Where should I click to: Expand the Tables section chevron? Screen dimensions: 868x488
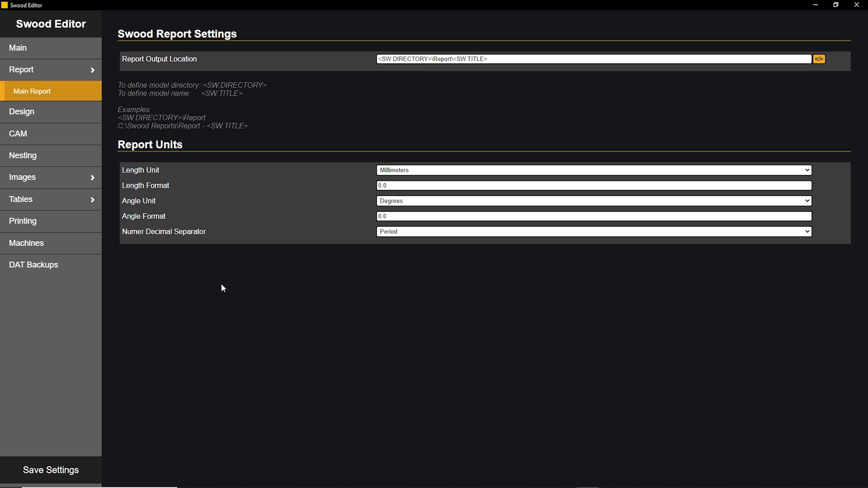click(92, 199)
